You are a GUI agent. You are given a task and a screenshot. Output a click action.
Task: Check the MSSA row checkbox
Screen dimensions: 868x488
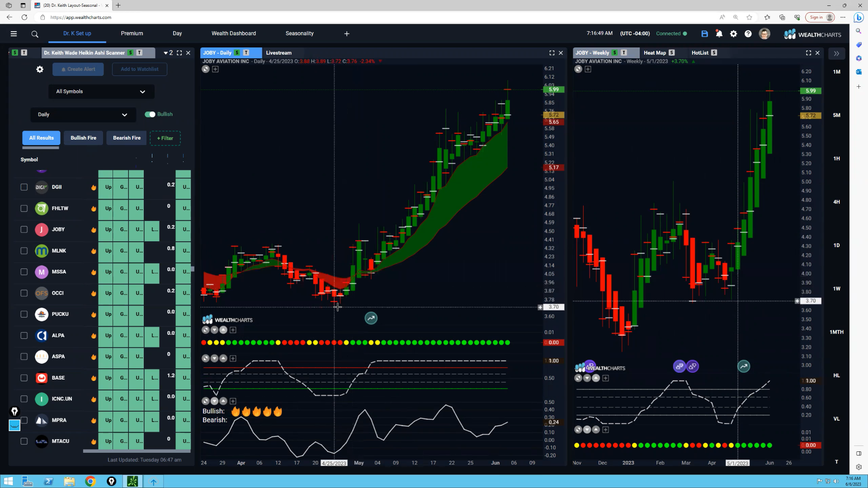point(24,272)
